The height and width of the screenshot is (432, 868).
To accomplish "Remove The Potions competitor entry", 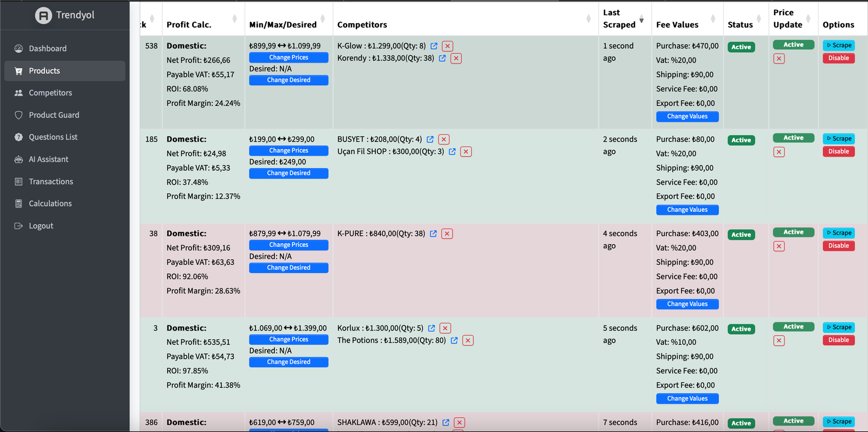I will [x=468, y=341].
